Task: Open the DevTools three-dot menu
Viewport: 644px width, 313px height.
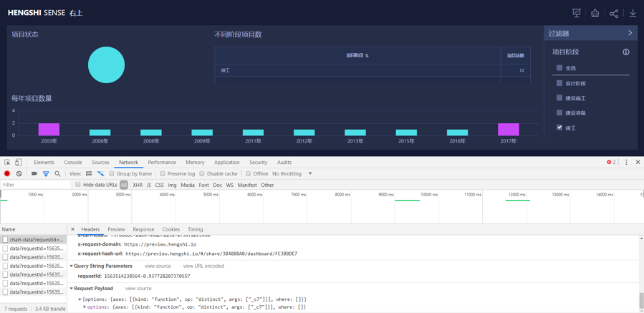Action: point(626,163)
